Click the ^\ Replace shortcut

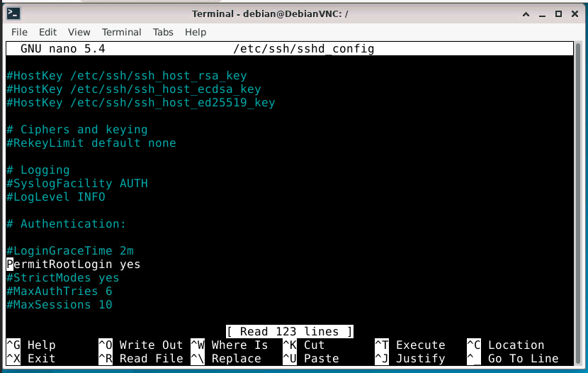pos(226,359)
